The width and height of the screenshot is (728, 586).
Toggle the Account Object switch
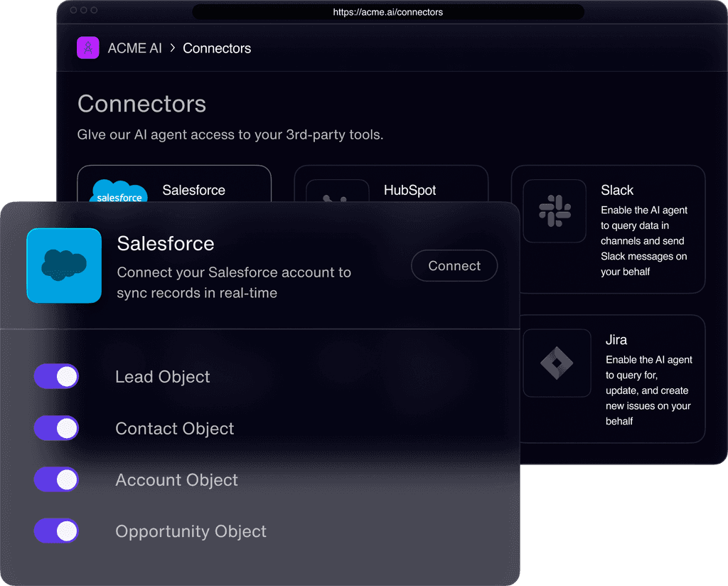point(56,479)
